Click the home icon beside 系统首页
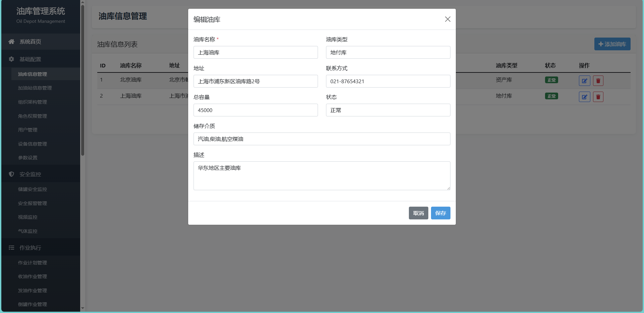The height and width of the screenshot is (313, 644). click(x=11, y=42)
